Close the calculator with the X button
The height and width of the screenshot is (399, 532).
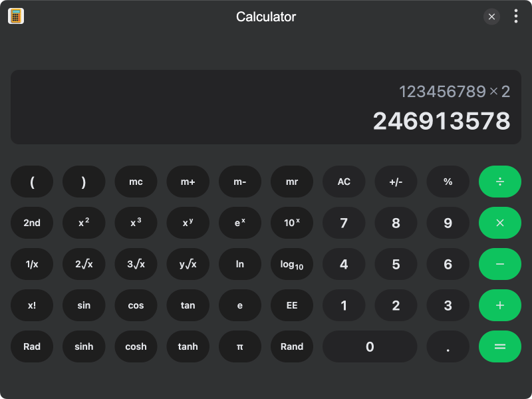click(x=491, y=17)
